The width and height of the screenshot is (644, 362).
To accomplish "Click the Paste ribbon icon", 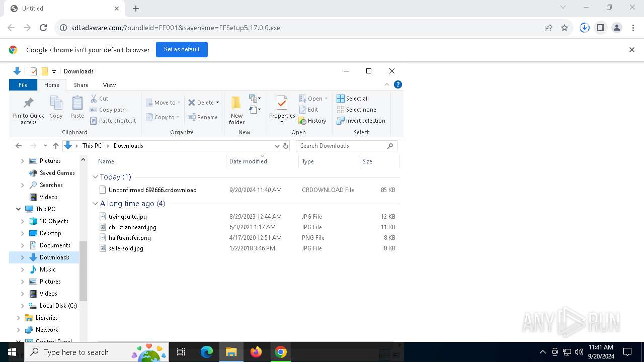I will (x=77, y=108).
